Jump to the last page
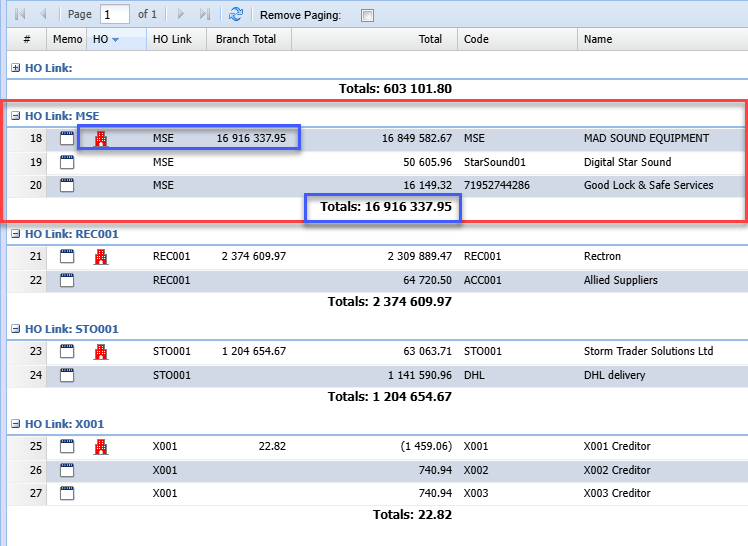Screen dimensions: 748x546 [204, 14]
